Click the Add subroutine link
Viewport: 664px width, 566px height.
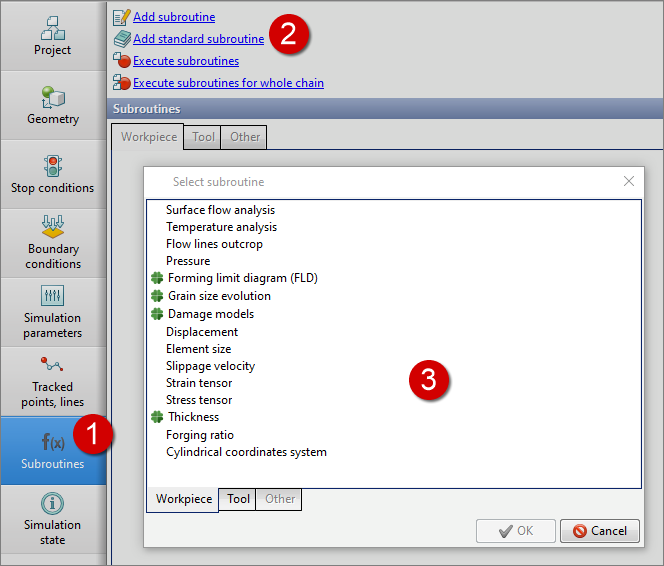(173, 17)
